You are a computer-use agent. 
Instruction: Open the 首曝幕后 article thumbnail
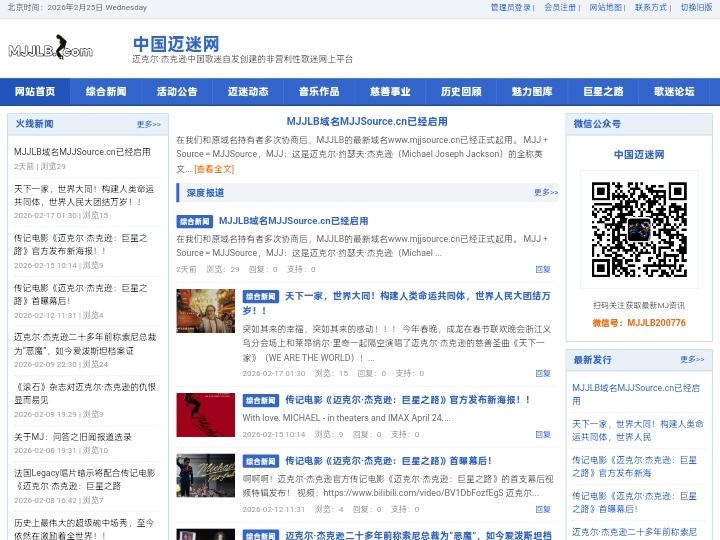tap(205, 475)
